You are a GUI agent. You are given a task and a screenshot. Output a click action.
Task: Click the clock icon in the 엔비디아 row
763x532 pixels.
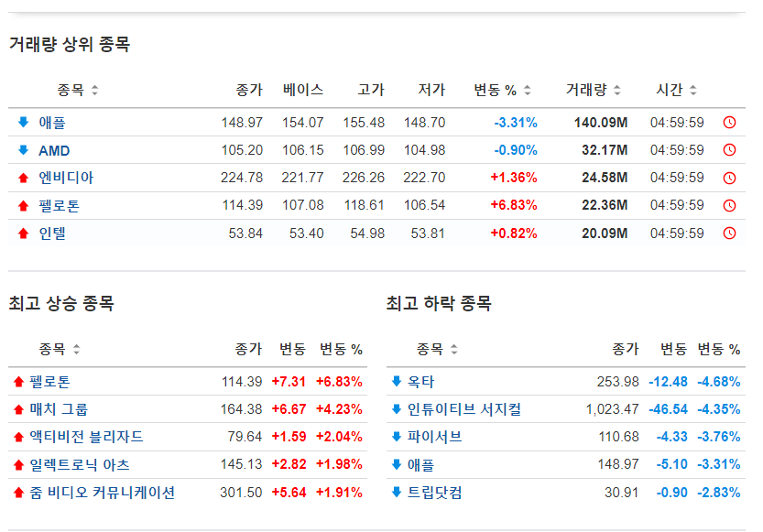729,178
